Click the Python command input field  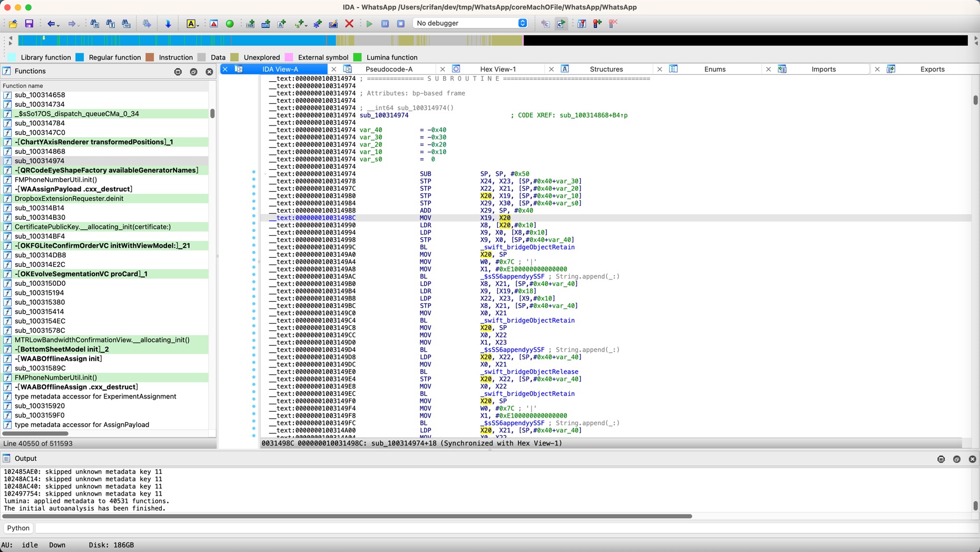tap(506, 528)
